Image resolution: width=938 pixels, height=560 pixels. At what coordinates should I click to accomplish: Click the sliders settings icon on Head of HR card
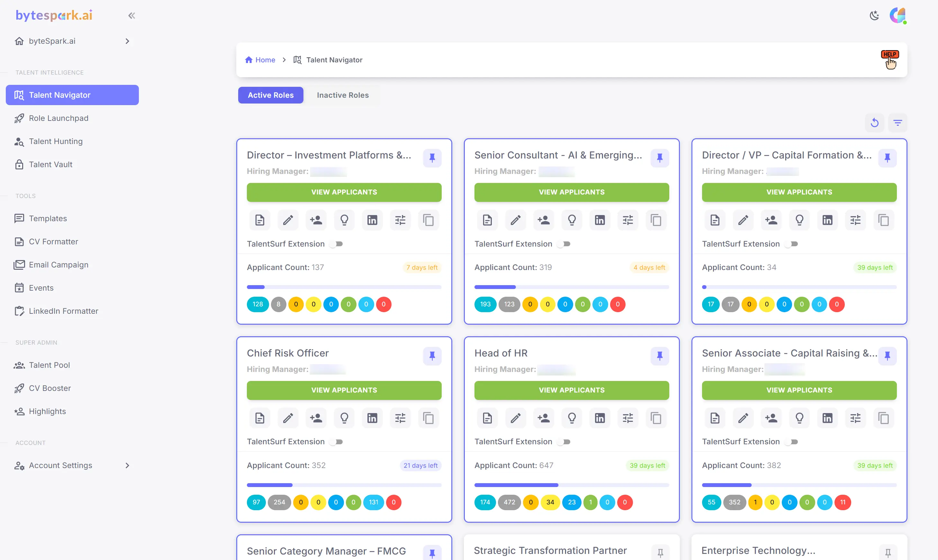(627, 418)
